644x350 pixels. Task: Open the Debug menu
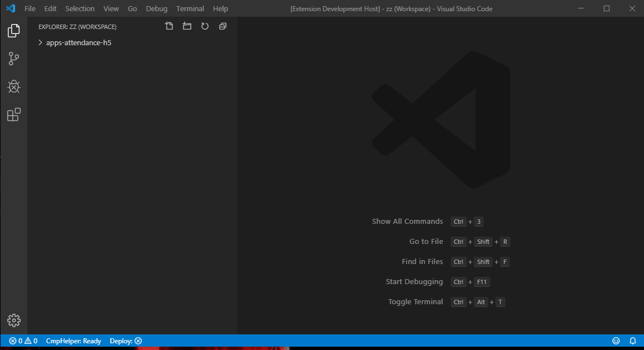156,8
